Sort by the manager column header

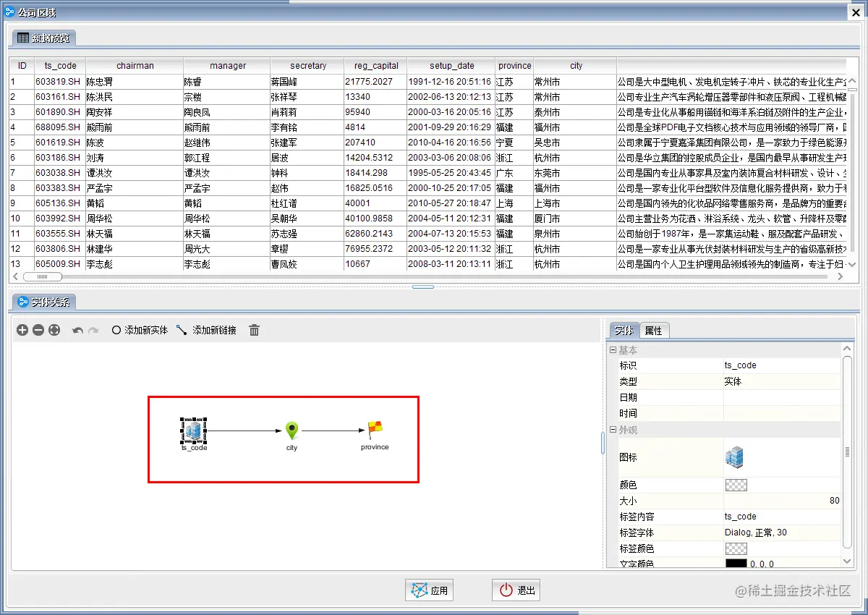tap(227, 66)
